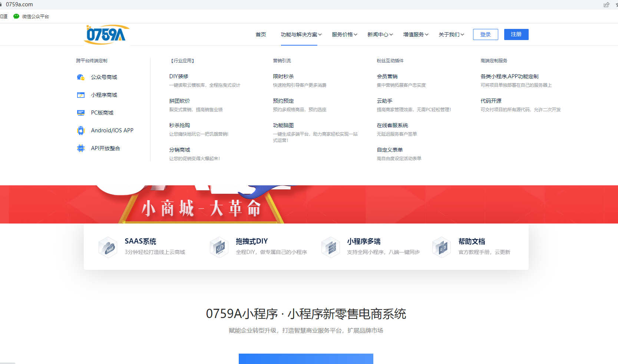
Task: Click the SAAS系统 cube icon
Action: tap(108, 247)
